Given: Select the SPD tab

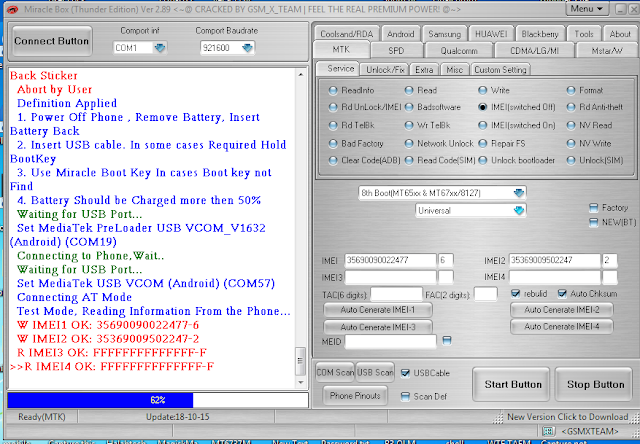Looking at the screenshot, I should click(x=396, y=51).
